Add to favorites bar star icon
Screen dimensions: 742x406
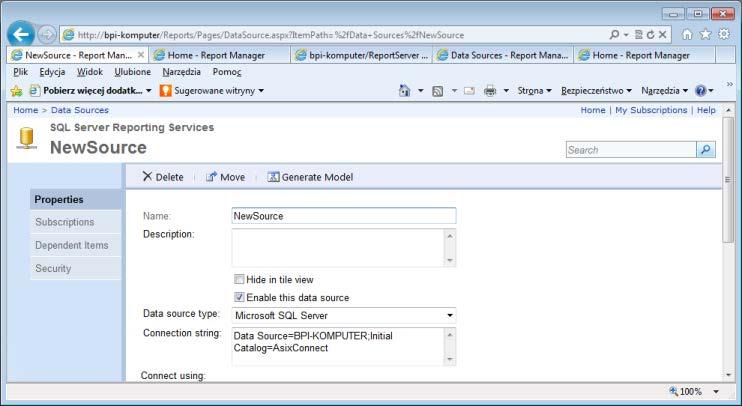[16, 90]
